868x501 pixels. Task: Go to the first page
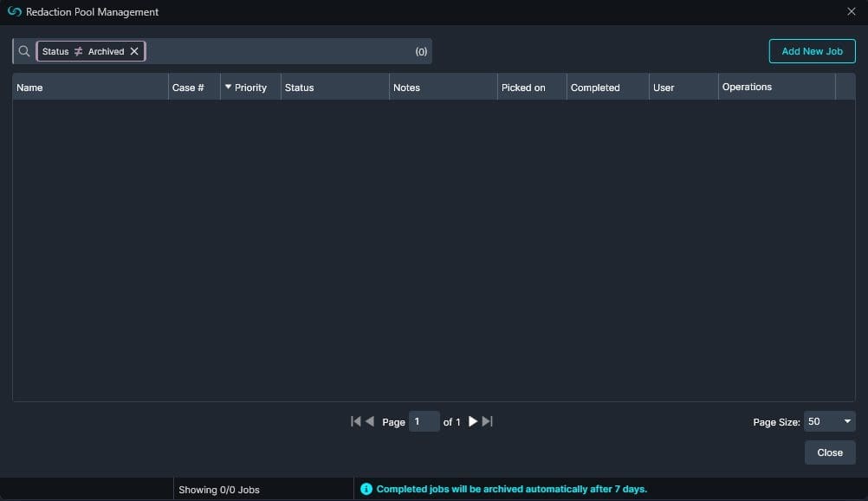[x=355, y=421]
